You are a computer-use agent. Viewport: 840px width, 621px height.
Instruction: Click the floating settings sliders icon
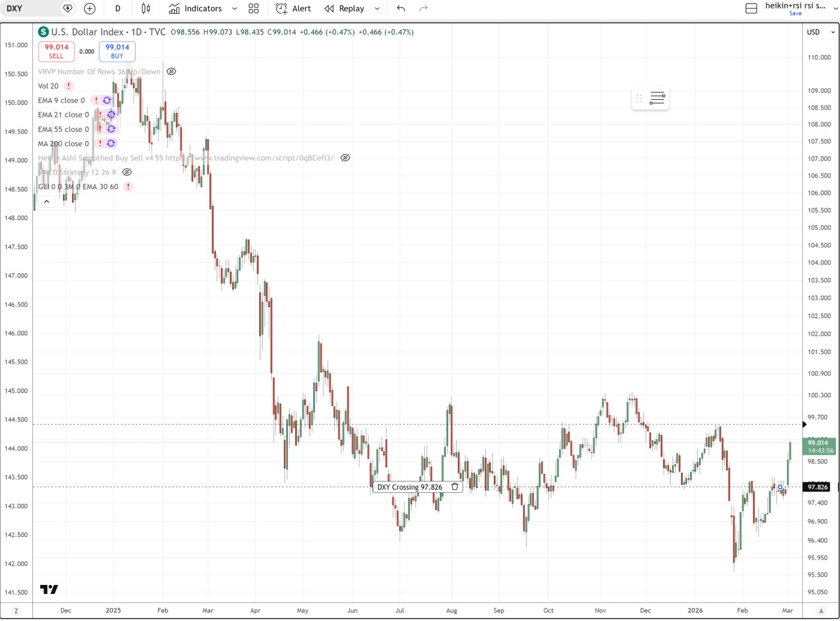pos(657,98)
